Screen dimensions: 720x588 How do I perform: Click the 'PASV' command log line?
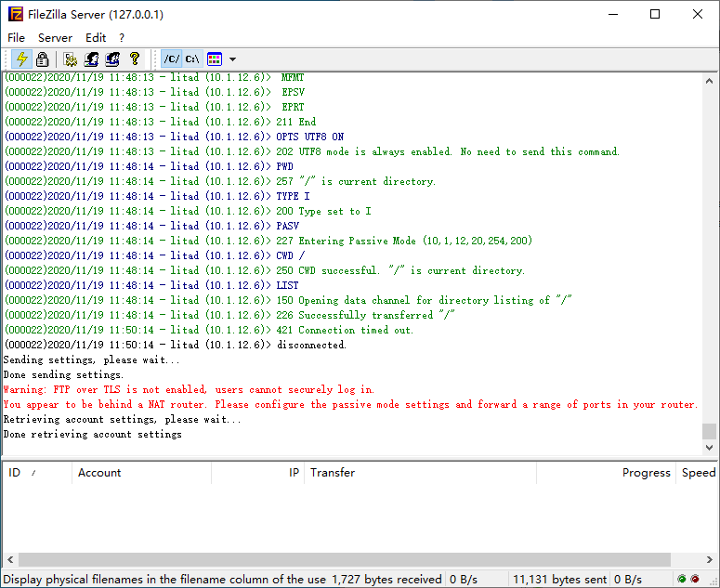pos(152,226)
